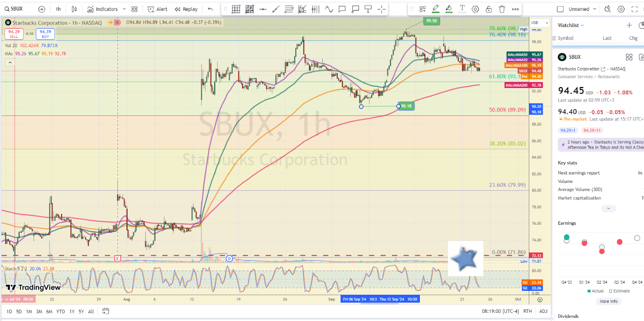The width and height of the screenshot is (644, 321).
Task: Click the square layout select icon
Action: (560, 9)
